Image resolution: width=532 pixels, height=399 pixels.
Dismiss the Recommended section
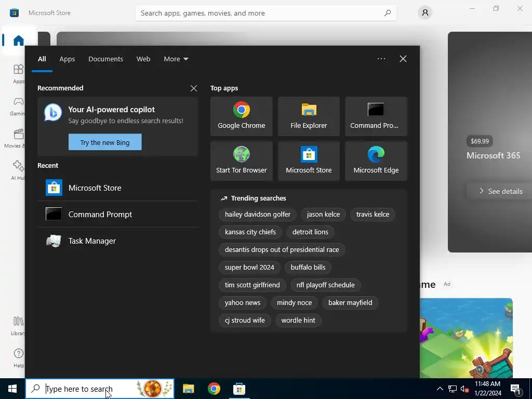click(x=194, y=88)
